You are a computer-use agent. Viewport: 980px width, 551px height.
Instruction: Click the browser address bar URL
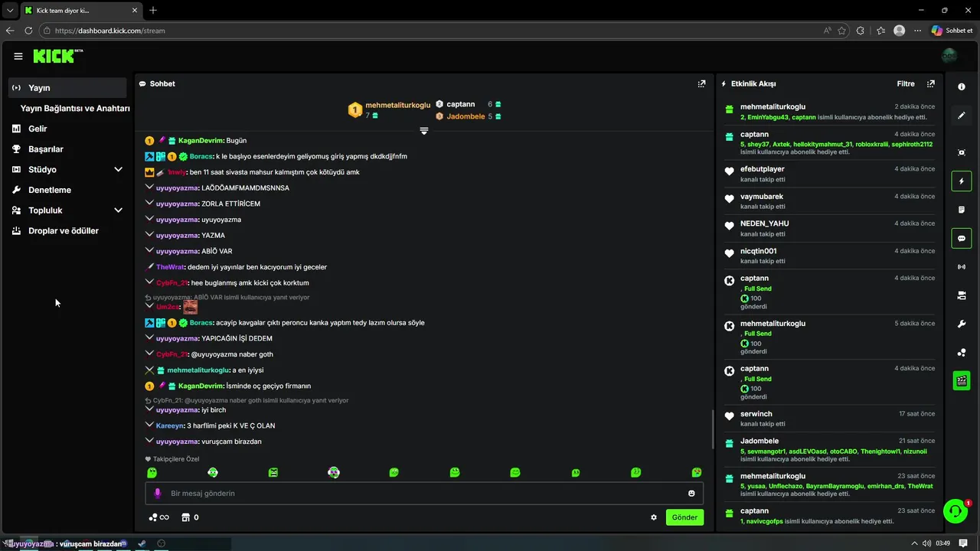point(110,31)
